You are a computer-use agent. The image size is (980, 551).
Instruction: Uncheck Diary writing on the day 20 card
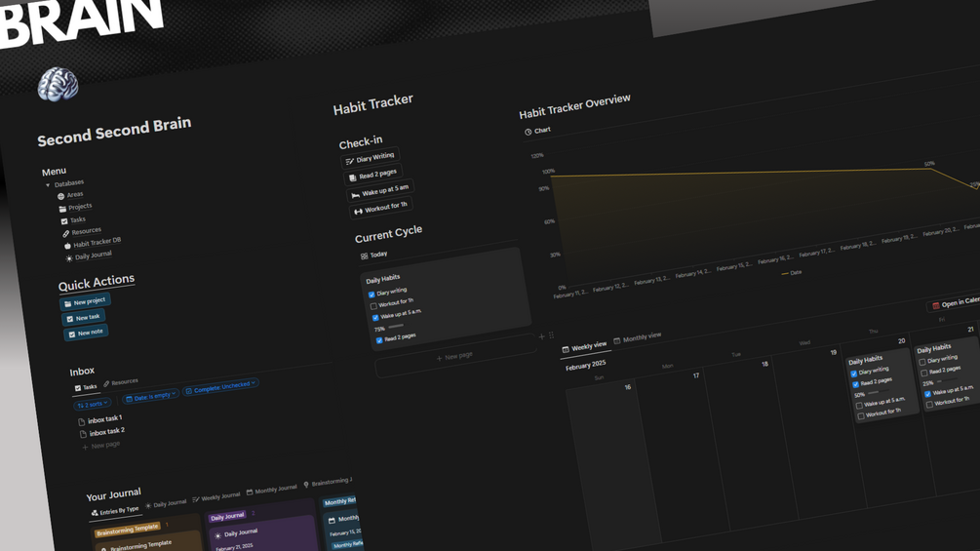[854, 374]
